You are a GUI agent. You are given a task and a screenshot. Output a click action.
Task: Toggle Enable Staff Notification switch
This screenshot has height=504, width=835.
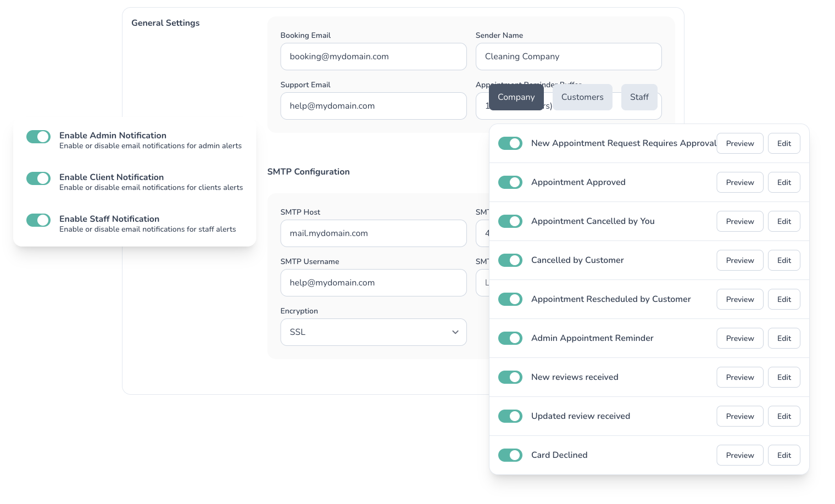38,220
